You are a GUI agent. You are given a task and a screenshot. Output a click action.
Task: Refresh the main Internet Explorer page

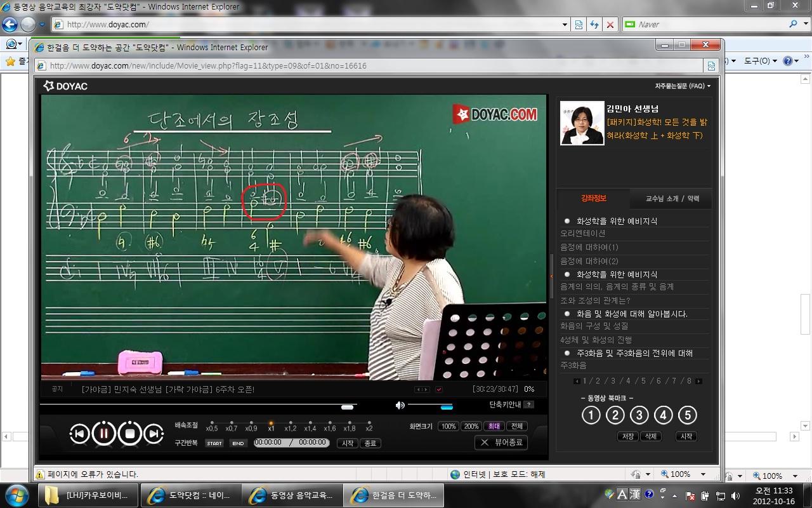coord(594,24)
